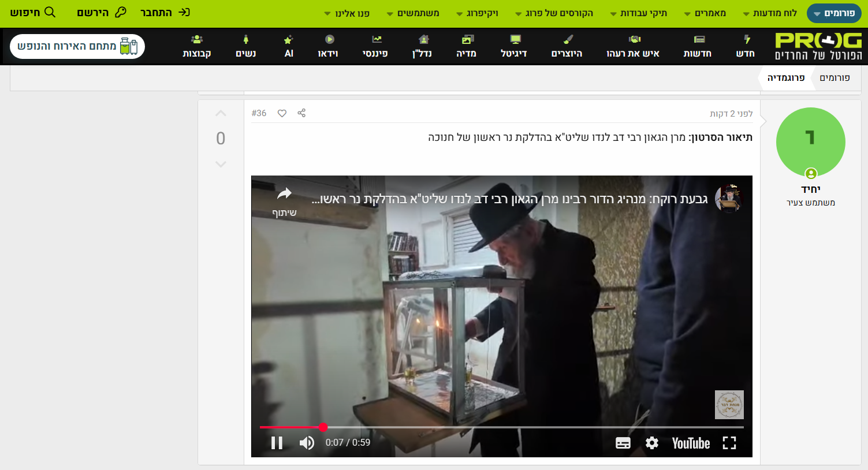Screen dimensions: 868x470
Task: Seek on the video progress bar
Action: pos(501,427)
